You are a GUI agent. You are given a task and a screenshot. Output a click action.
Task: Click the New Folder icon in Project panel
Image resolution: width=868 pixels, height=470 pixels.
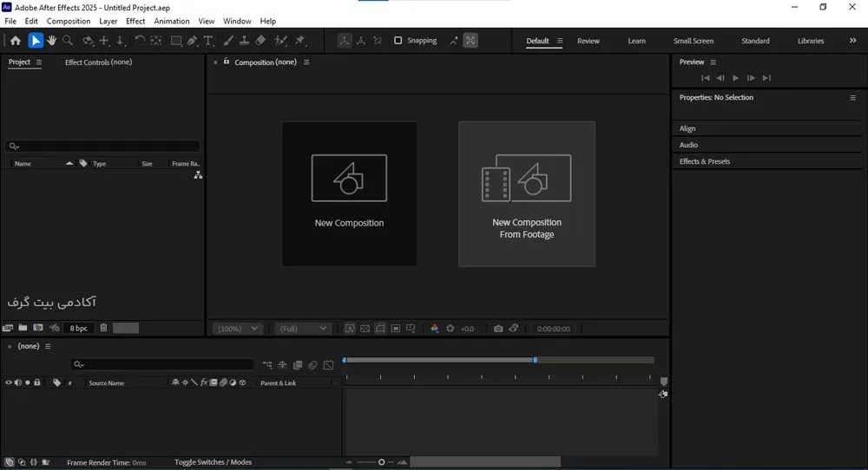tap(23, 328)
